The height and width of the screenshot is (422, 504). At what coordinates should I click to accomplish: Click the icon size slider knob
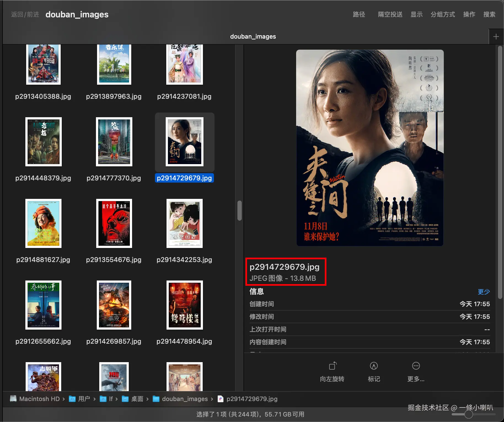coord(468,414)
